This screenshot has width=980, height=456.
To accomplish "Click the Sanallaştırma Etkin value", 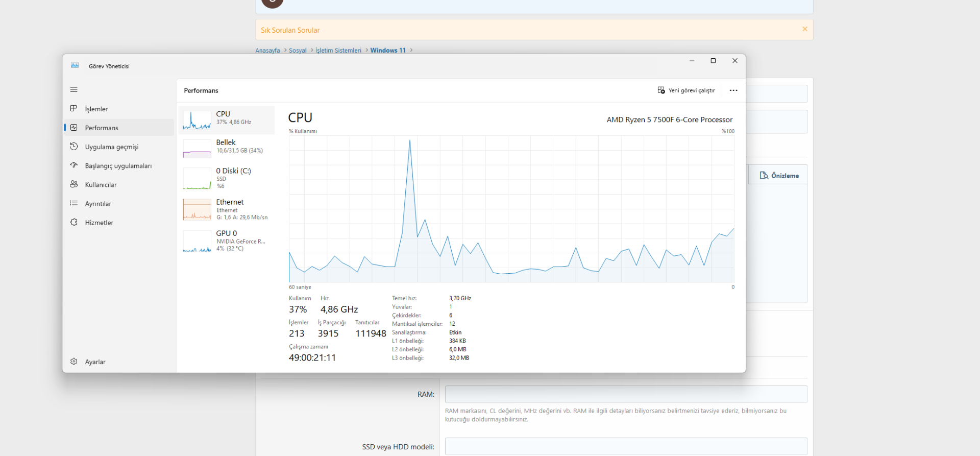I will (x=455, y=332).
